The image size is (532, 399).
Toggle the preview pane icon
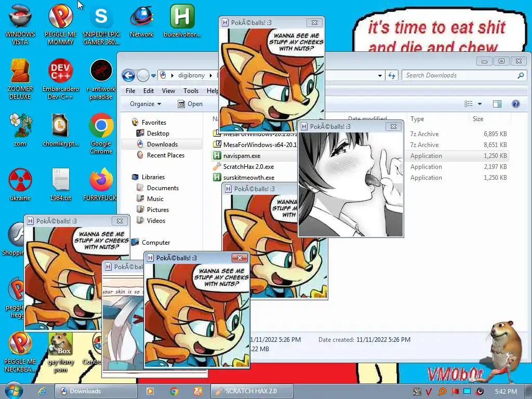point(497,104)
